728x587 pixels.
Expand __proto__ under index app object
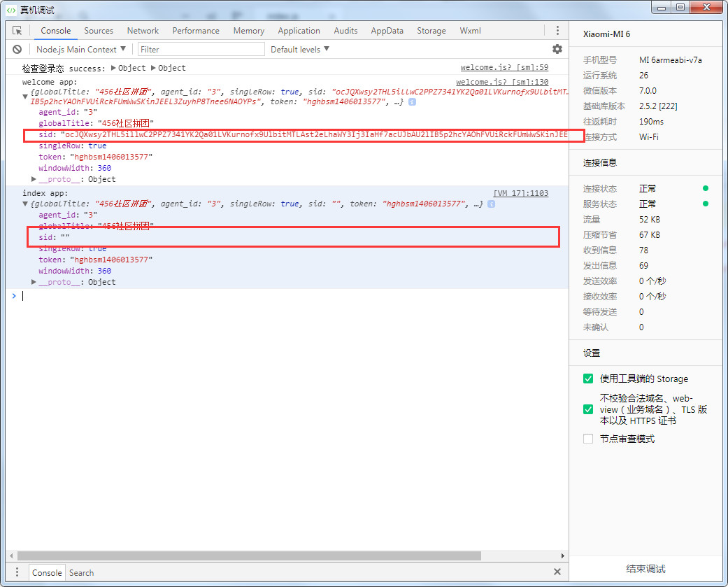click(x=34, y=282)
